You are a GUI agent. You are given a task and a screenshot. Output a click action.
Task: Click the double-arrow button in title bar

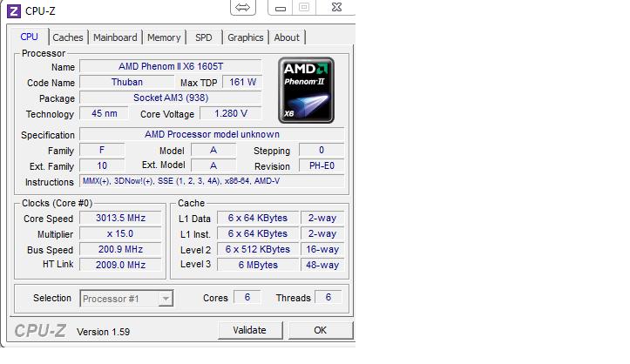(242, 8)
